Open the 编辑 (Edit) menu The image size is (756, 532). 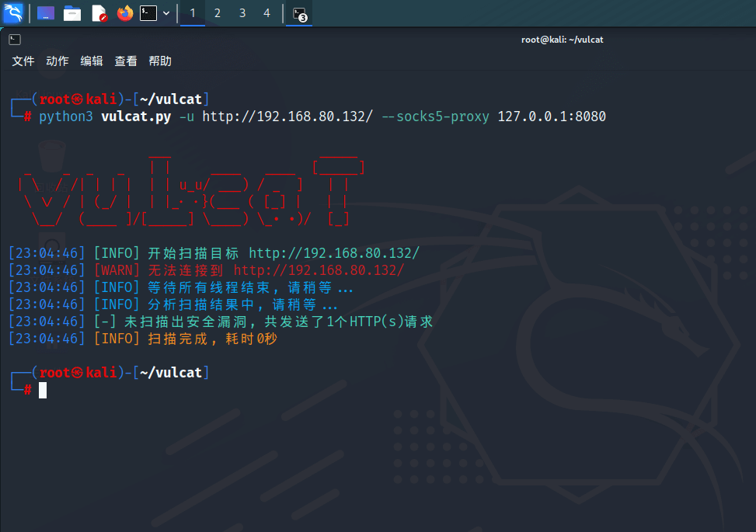[x=92, y=61]
